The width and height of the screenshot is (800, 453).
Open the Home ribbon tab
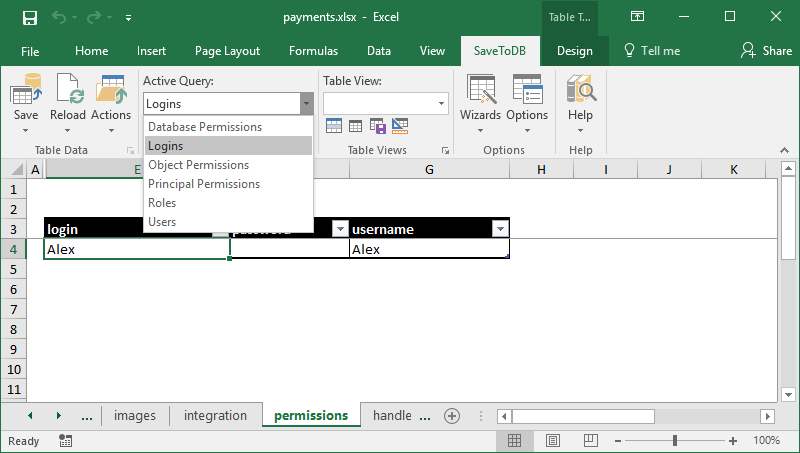pos(91,51)
